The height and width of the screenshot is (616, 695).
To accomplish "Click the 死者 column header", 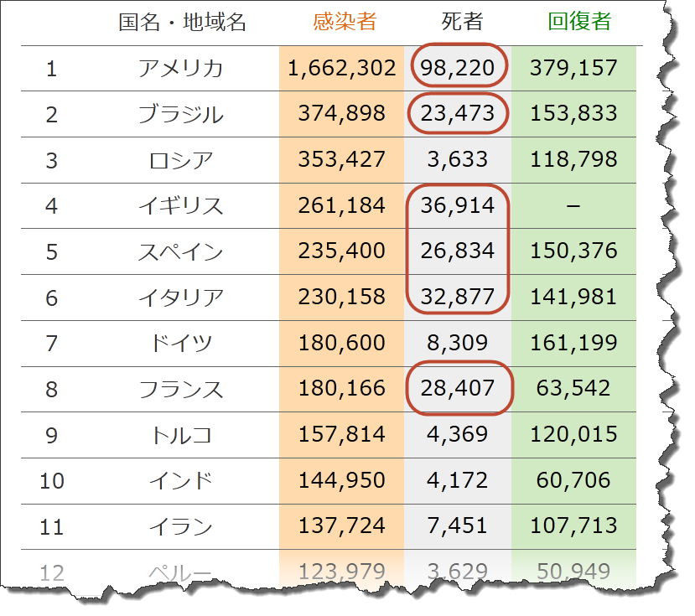I will point(462,22).
